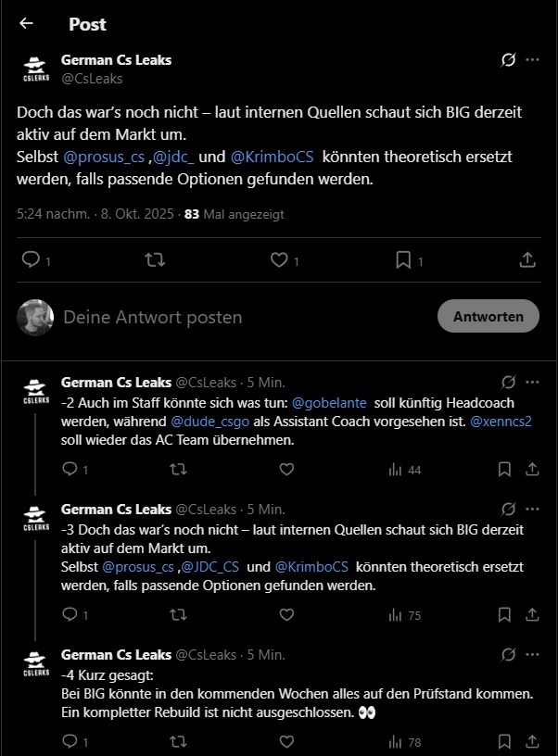Share the -3 reply tweet

point(532,614)
